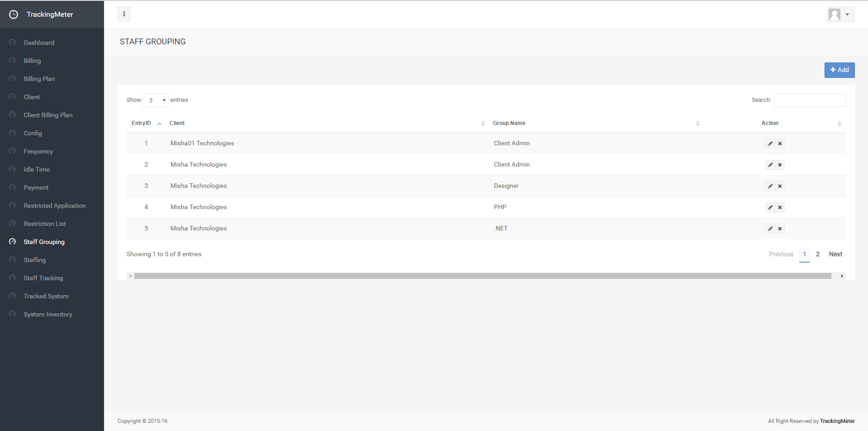Image resolution: width=868 pixels, height=431 pixels.
Task: Click the TrackingMeter clock logo icon
Action: click(14, 14)
